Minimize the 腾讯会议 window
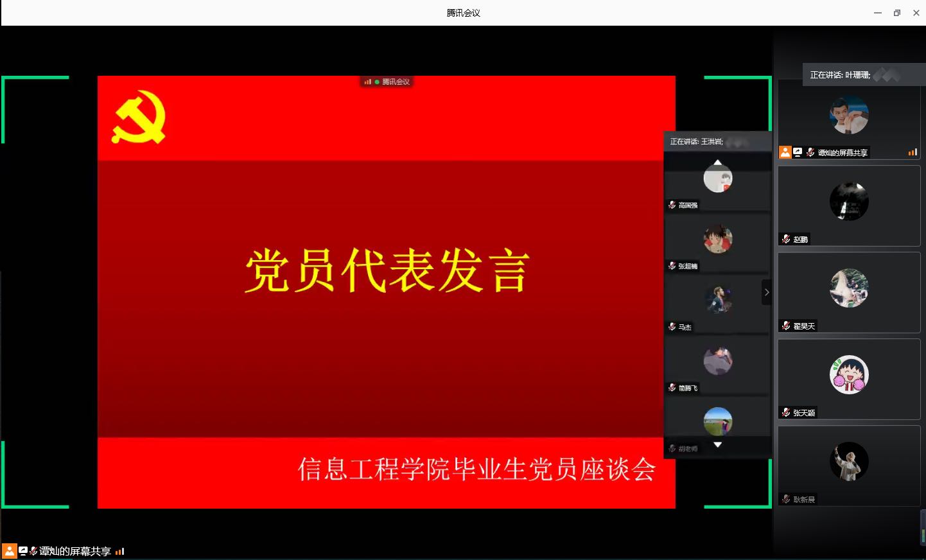Screen dimensions: 926x560 click(x=878, y=13)
